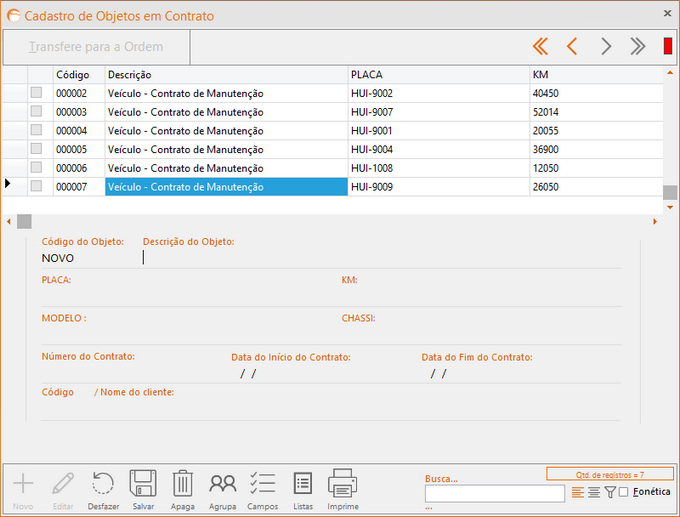The height and width of the screenshot is (517, 680).
Task: Click Data do Início do Contrato date field
Action: point(323,373)
